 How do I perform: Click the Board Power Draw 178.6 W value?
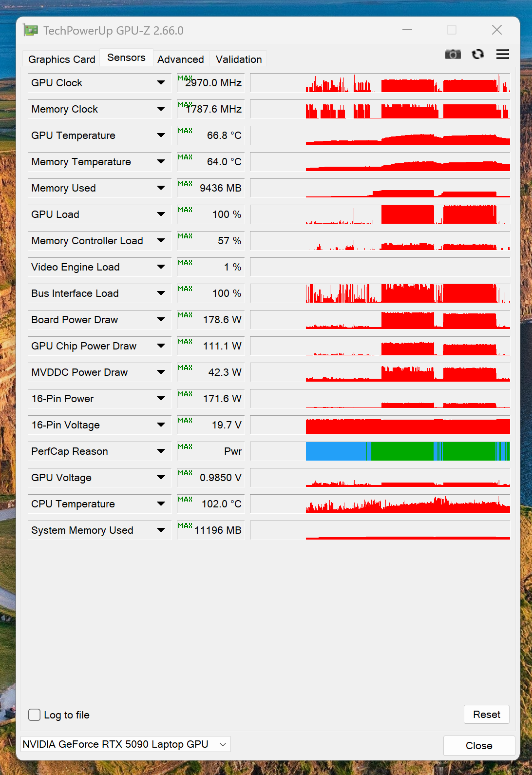(210, 320)
